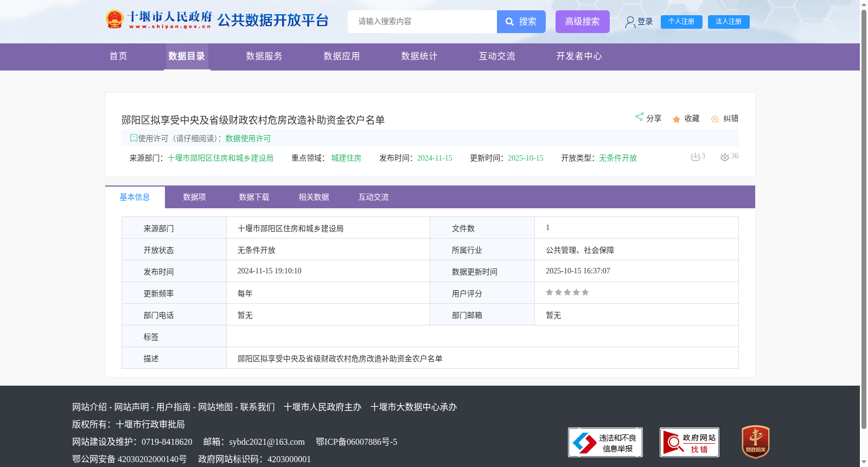Click the 搜索 search button
This screenshot has width=868, height=467.
click(521, 22)
